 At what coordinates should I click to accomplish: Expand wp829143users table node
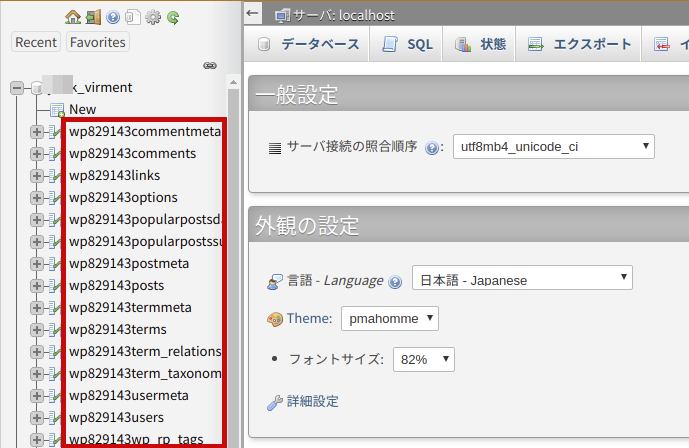click(x=37, y=417)
